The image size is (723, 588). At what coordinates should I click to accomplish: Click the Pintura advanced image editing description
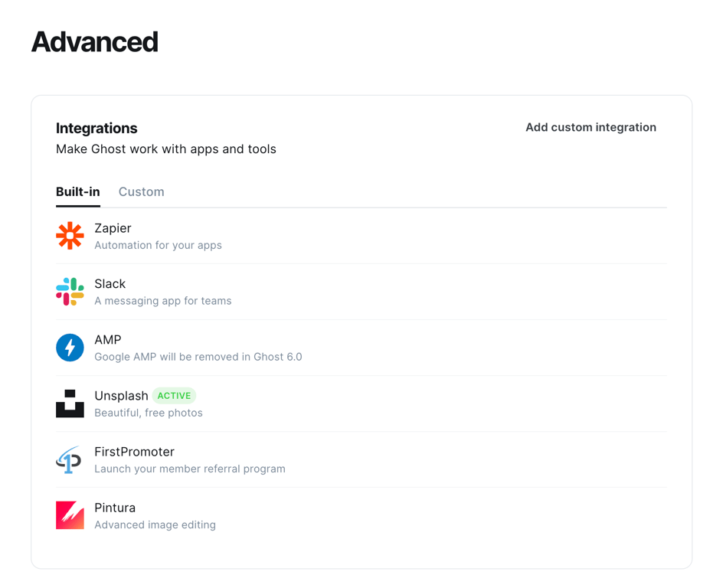point(155,525)
